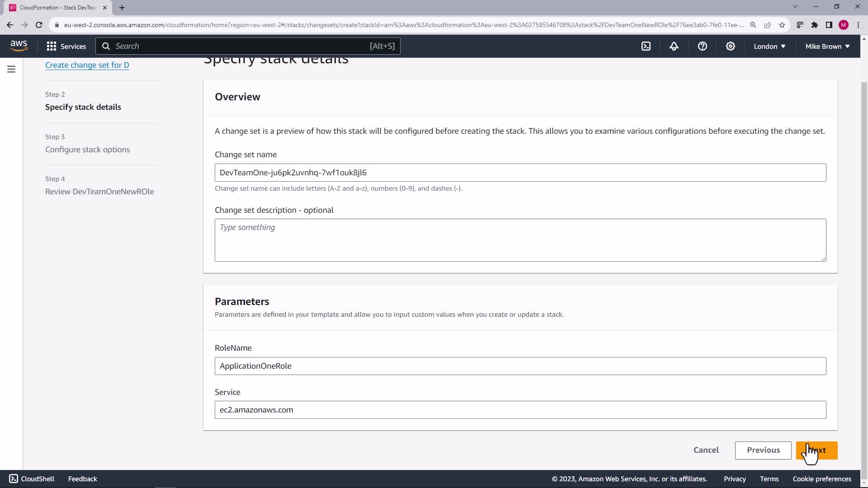Click in the Change set name field

click(520, 173)
